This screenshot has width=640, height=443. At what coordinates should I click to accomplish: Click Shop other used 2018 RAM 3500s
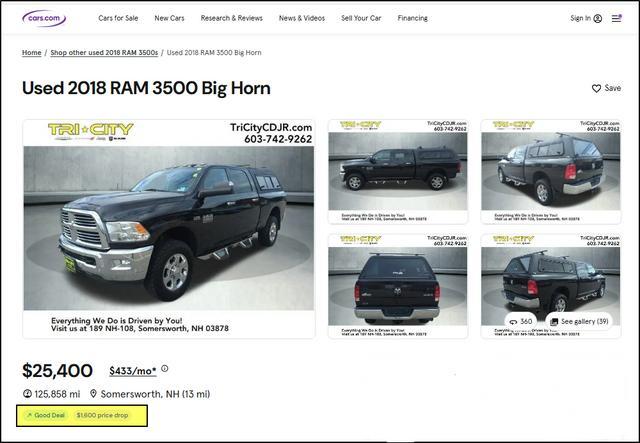tap(104, 53)
